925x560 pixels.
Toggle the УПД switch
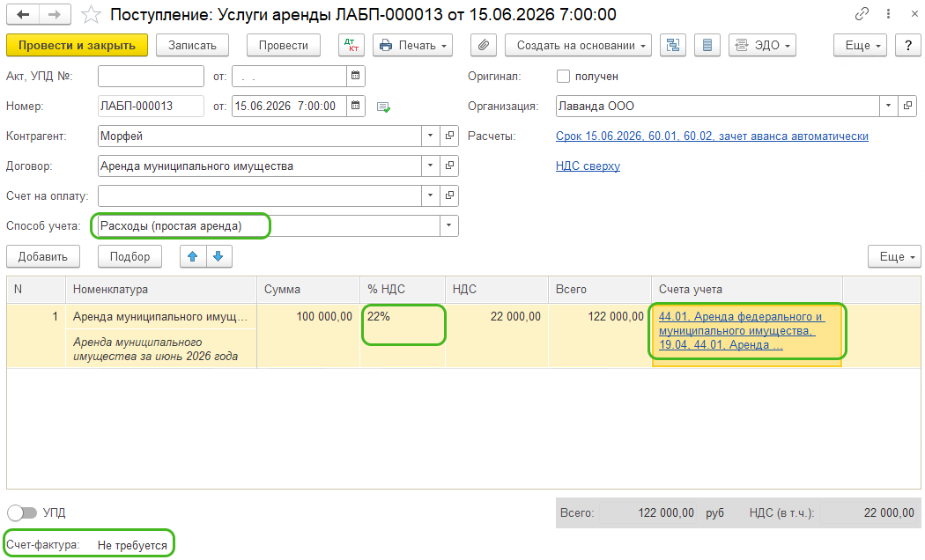22,512
